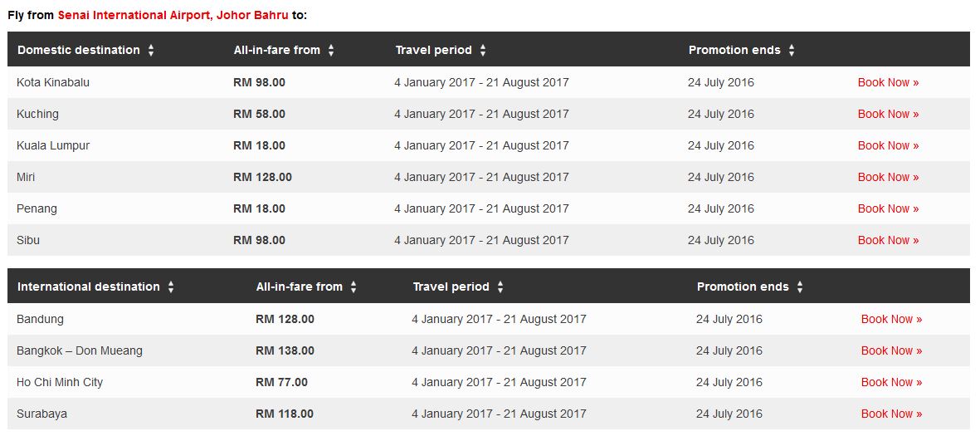
Task: Book Now for Kota Kinabalu
Action: 888,82
